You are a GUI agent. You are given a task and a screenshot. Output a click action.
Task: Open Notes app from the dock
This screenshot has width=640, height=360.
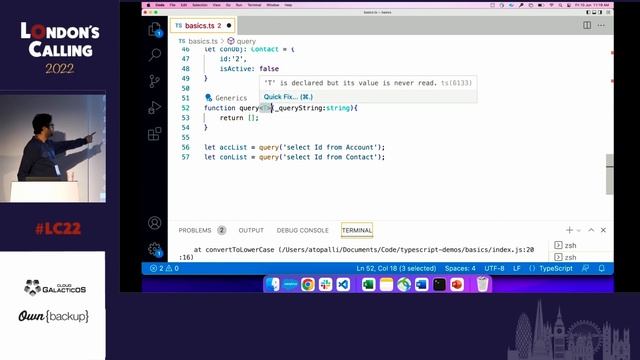(386, 284)
